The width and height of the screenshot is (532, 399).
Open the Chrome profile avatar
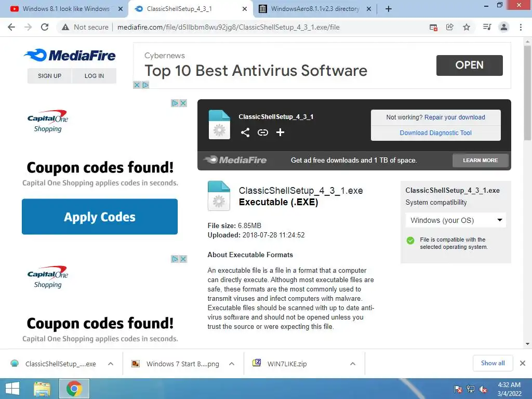point(504,27)
